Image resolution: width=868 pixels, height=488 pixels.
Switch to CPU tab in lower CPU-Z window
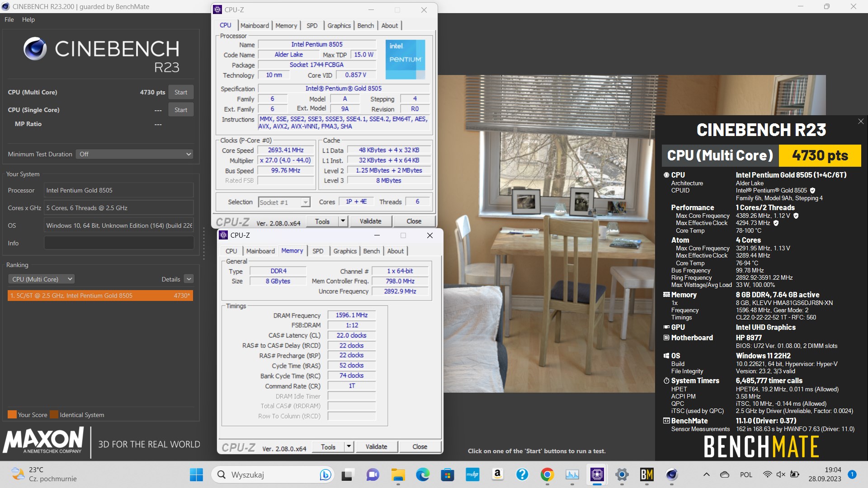click(x=231, y=251)
